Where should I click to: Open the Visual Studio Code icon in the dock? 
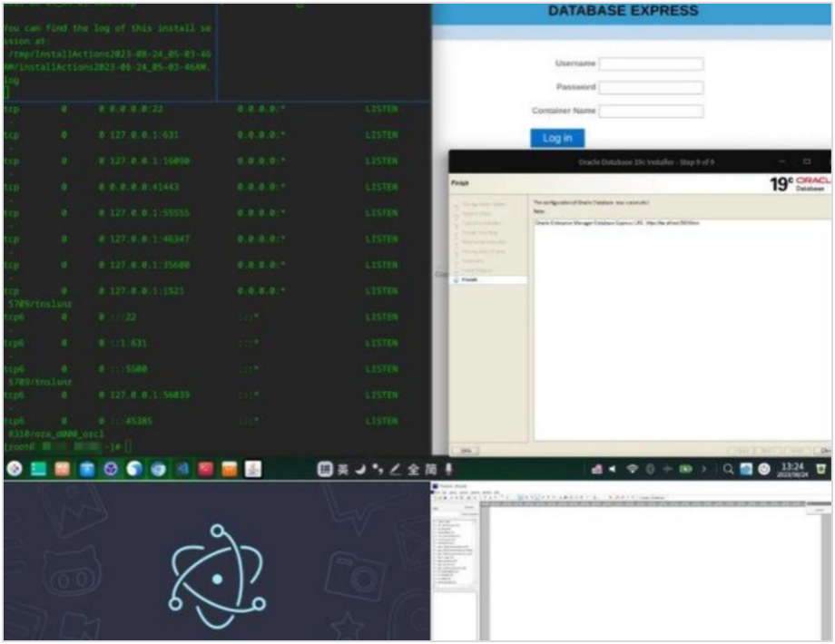coord(182,469)
